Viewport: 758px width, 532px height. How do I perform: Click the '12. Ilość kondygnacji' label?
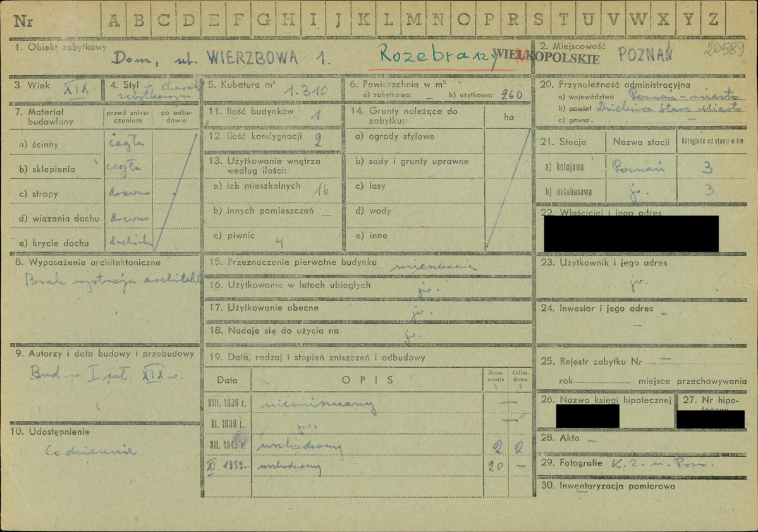pos(255,136)
